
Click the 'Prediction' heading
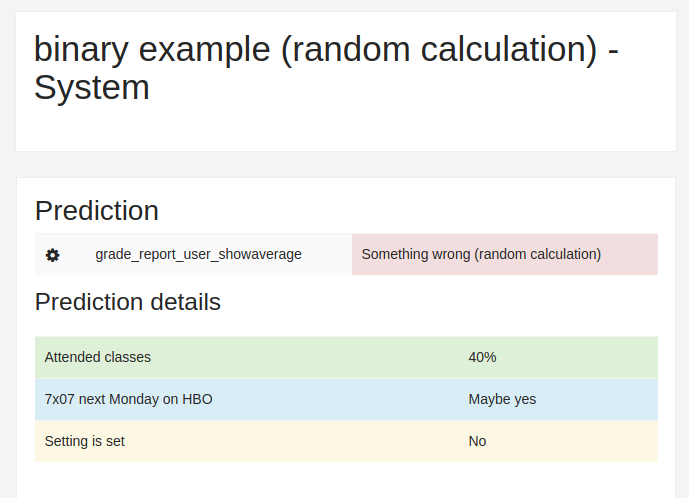click(97, 211)
